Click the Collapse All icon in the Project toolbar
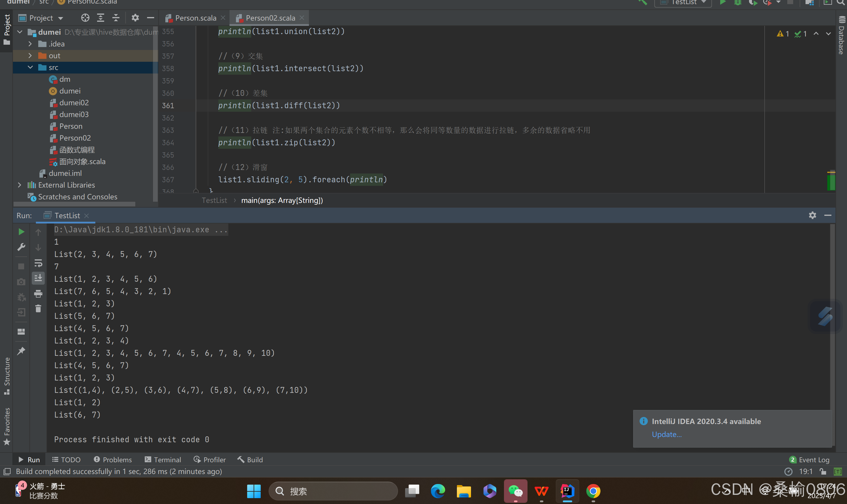 [x=116, y=18]
